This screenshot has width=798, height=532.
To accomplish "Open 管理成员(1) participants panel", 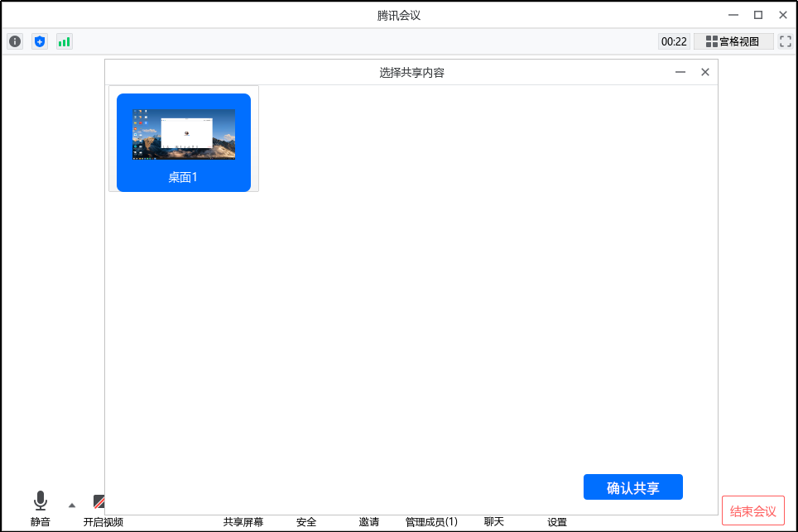I will tap(430, 522).
